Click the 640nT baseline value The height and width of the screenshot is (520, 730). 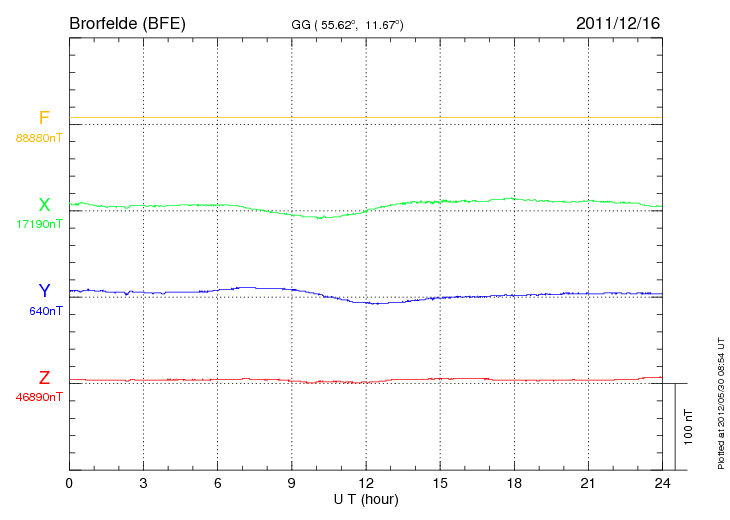[x=46, y=311]
